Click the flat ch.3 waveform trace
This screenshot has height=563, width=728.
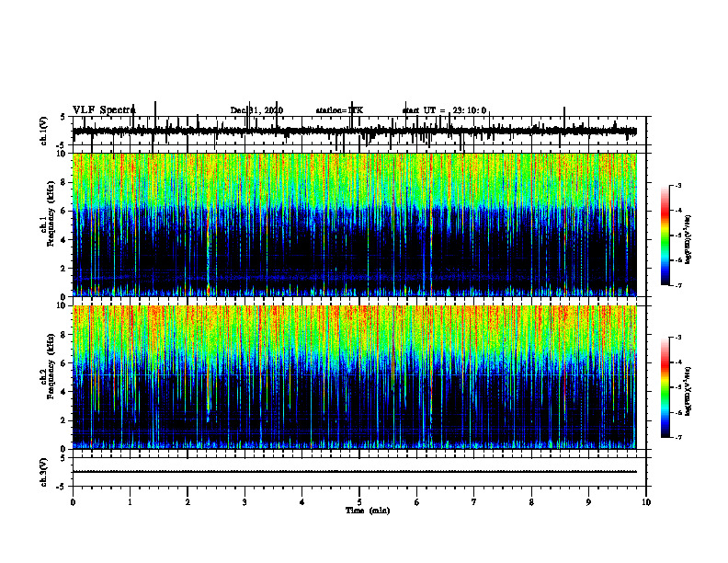pos(355,472)
